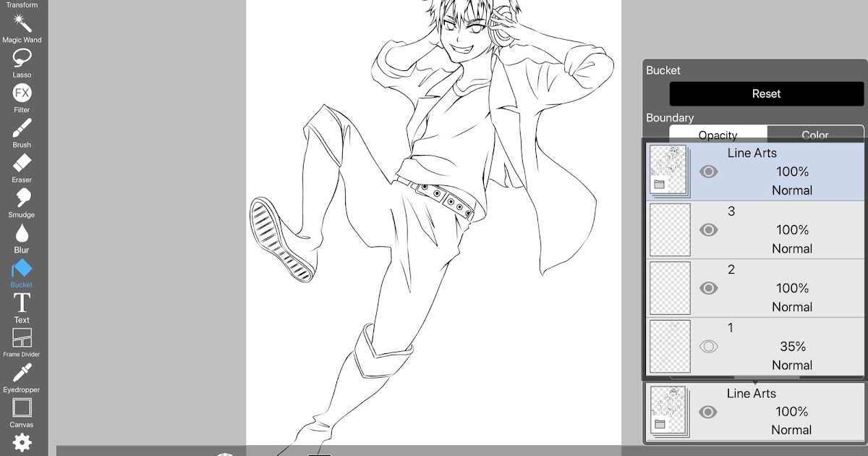Open the Text tool

pyautogui.click(x=22, y=304)
